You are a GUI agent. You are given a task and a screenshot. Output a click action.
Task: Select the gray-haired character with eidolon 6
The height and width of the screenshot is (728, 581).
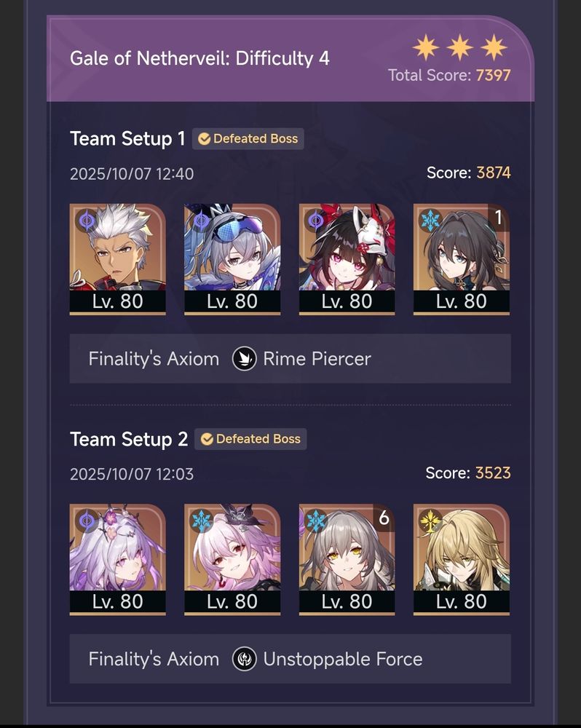click(x=347, y=559)
